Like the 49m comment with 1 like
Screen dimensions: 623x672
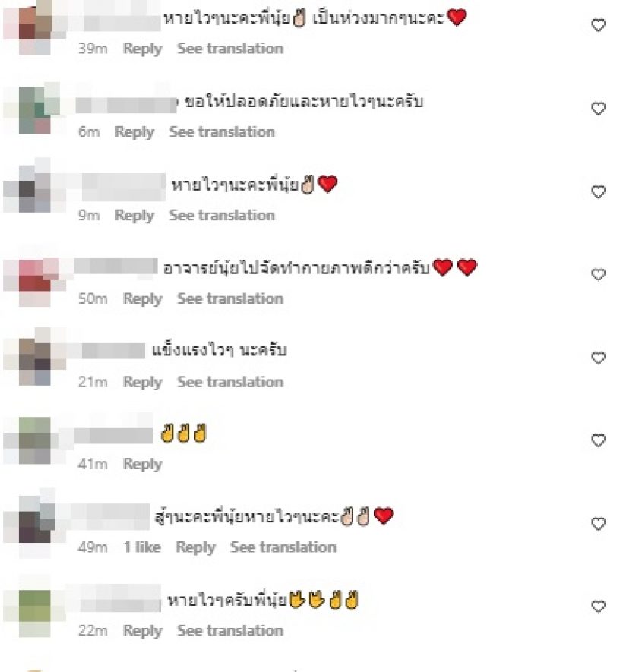pos(598,524)
